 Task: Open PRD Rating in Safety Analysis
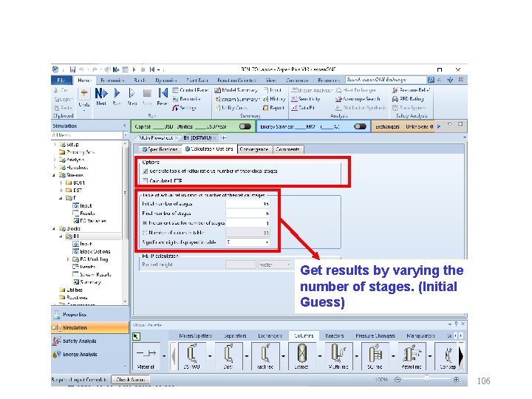point(408,99)
